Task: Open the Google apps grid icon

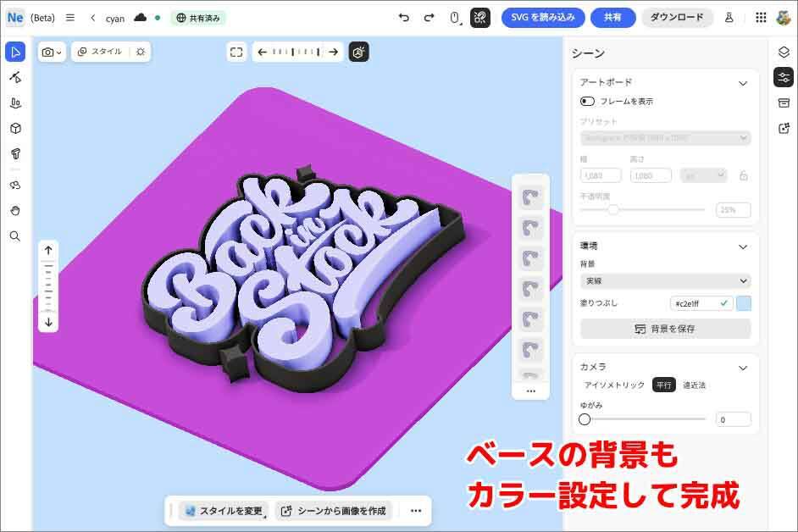Action: 761,18
